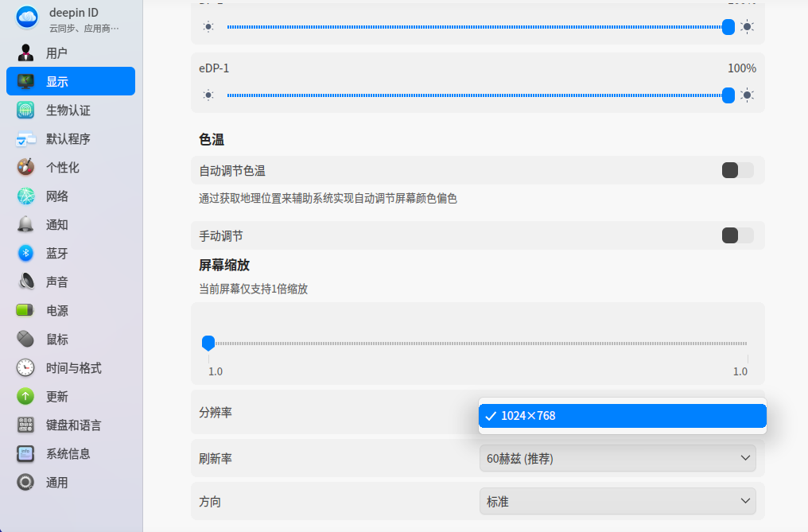Image resolution: width=808 pixels, height=532 pixels.
Task: Click the 网络 globe icon
Action: point(25,196)
